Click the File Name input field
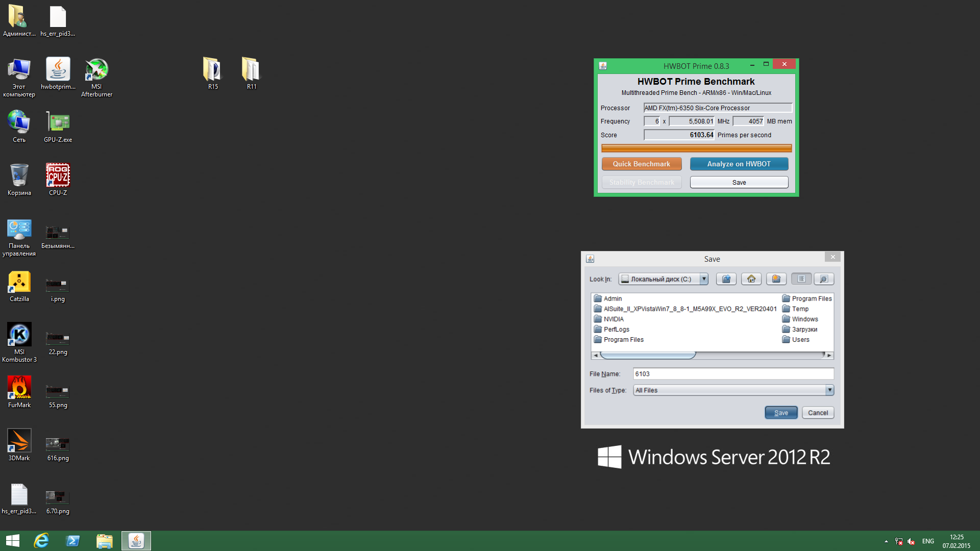The height and width of the screenshot is (551, 980). point(733,374)
